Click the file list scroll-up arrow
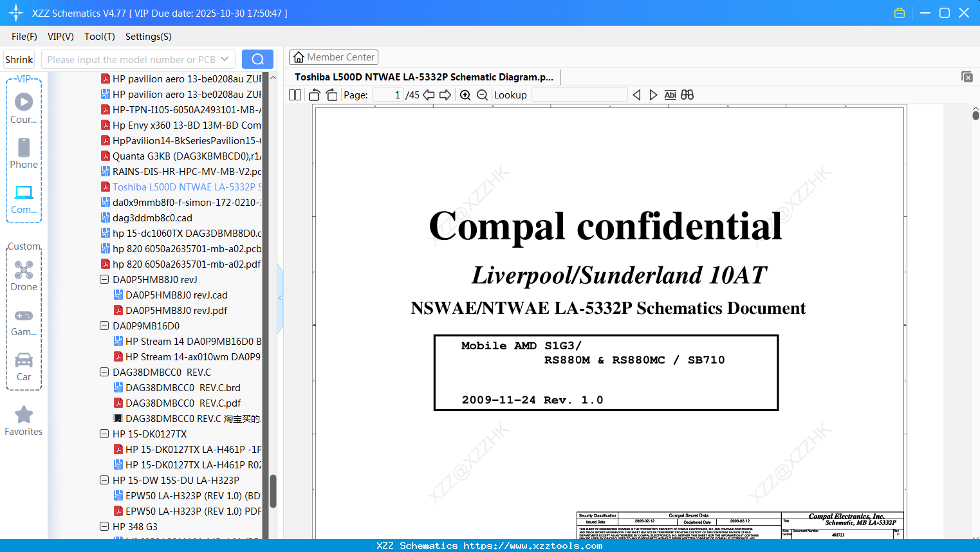Screen dimensions: 980x552 273,77
